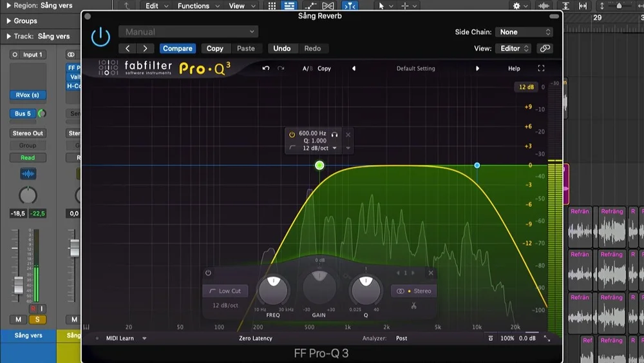Click the flex bowtie icon in the toolbar
644x363 pixels.
click(x=328, y=6)
